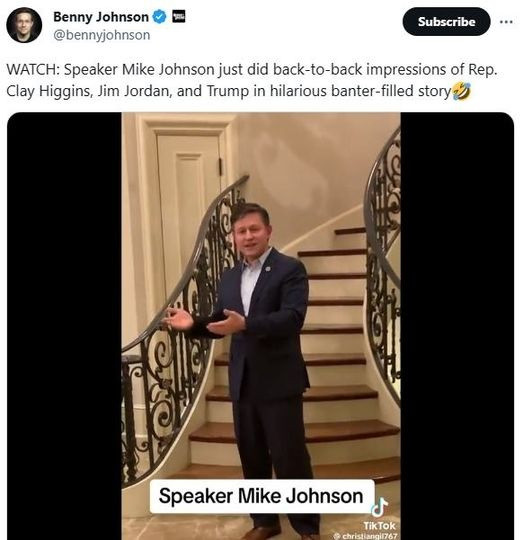This screenshot has height=540, width=523.
Task: Click the Subscribe button
Action: click(x=446, y=22)
